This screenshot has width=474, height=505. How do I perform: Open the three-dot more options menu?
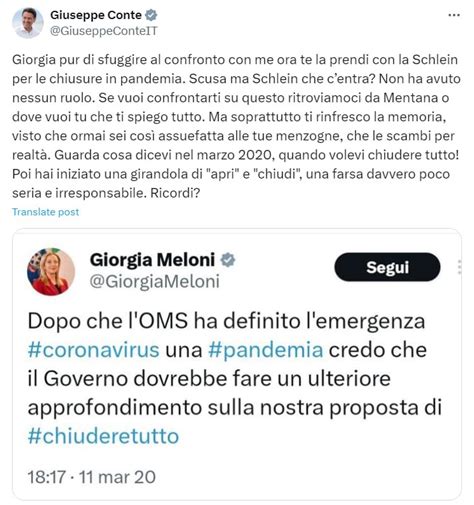[x=454, y=15]
